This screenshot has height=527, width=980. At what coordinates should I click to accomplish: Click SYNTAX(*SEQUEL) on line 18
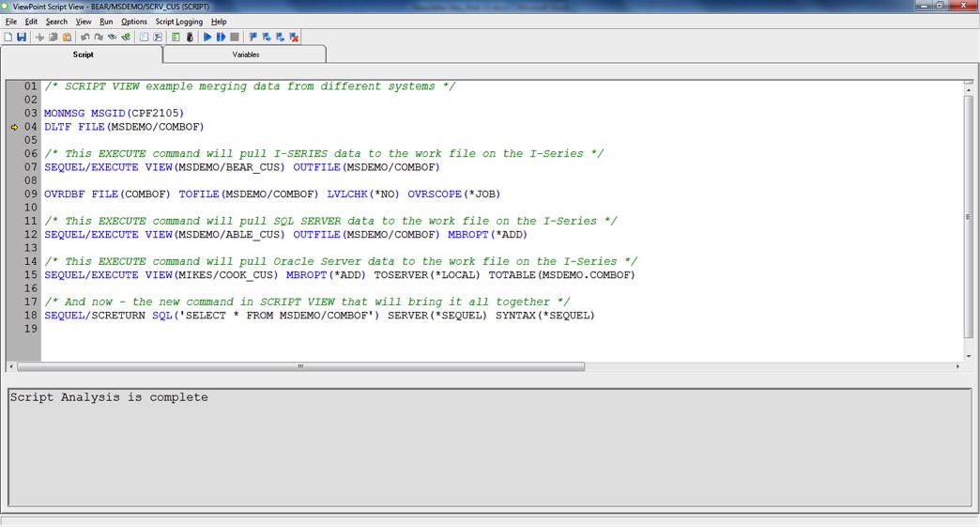[545, 315]
